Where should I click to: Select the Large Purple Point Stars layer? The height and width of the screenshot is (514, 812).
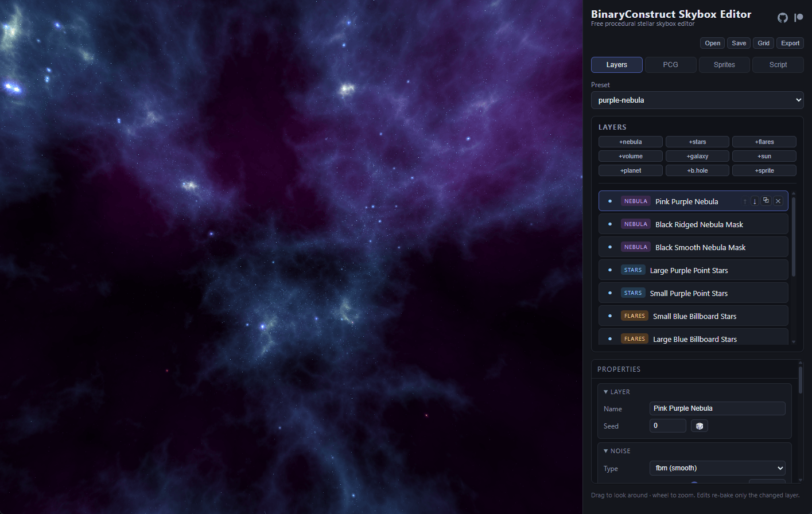click(x=693, y=270)
